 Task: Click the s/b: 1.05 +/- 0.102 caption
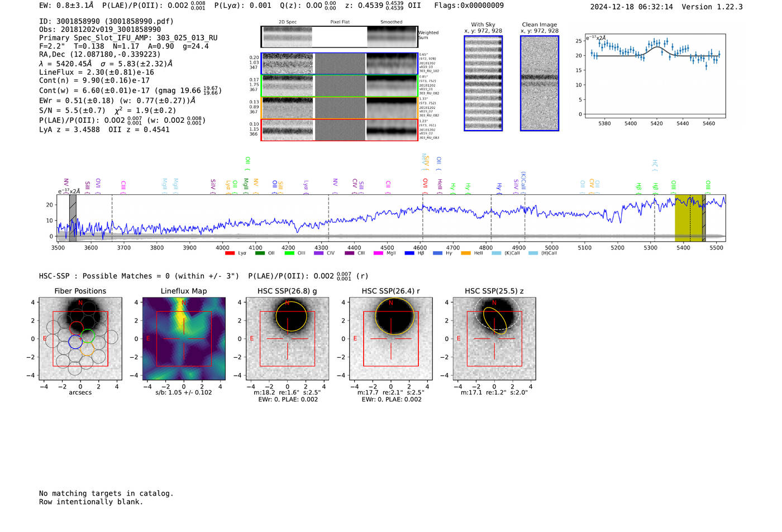point(184,392)
